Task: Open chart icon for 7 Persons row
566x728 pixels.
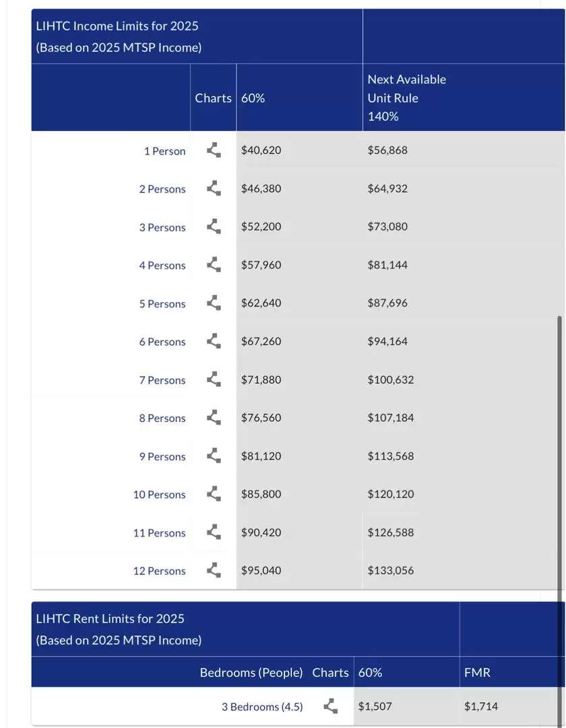Action: coord(214,380)
